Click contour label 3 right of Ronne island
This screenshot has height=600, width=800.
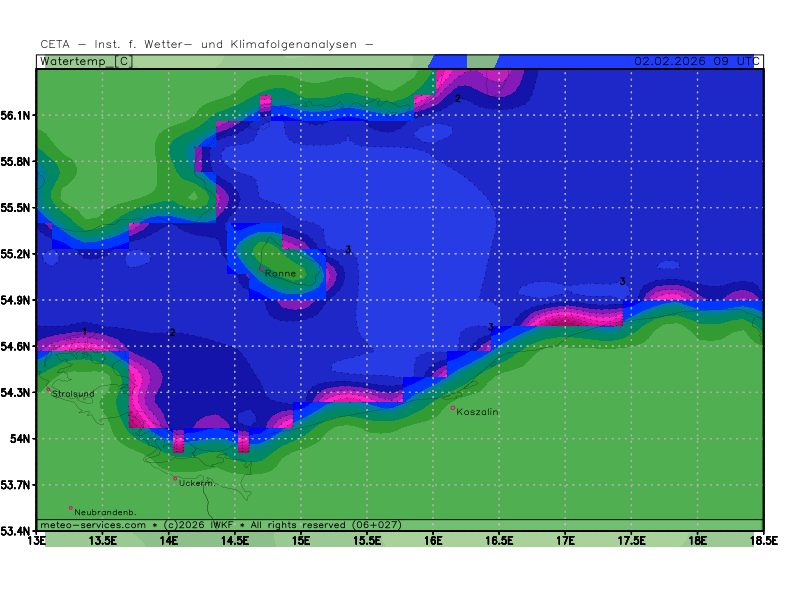click(348, 249)
